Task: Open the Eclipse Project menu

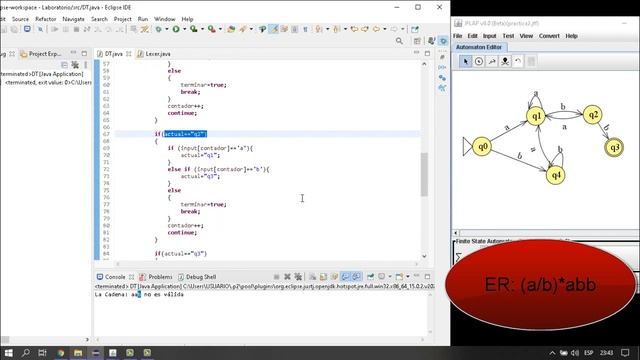Action: 122,19
